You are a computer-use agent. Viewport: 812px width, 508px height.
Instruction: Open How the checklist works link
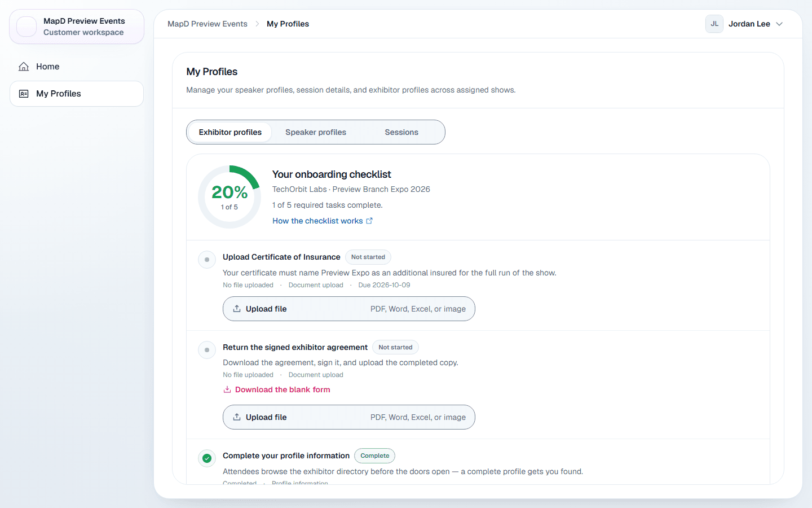pos(323,221)
